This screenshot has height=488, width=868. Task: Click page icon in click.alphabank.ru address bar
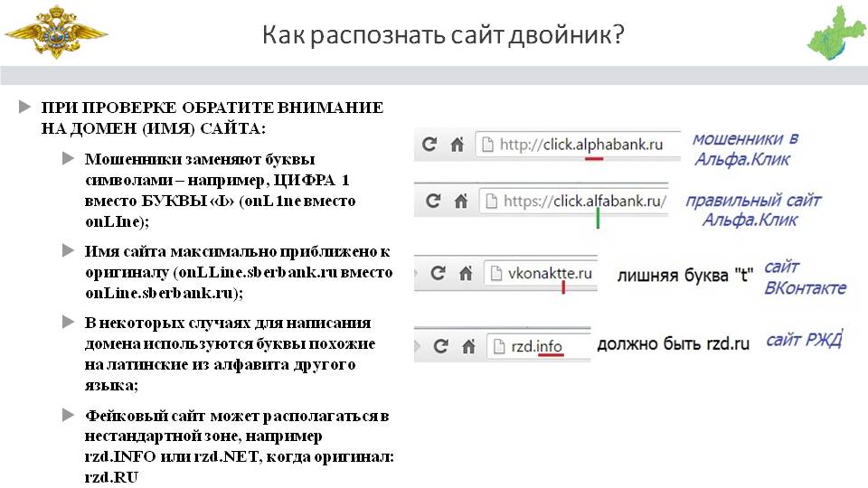(x=487, y=145)
